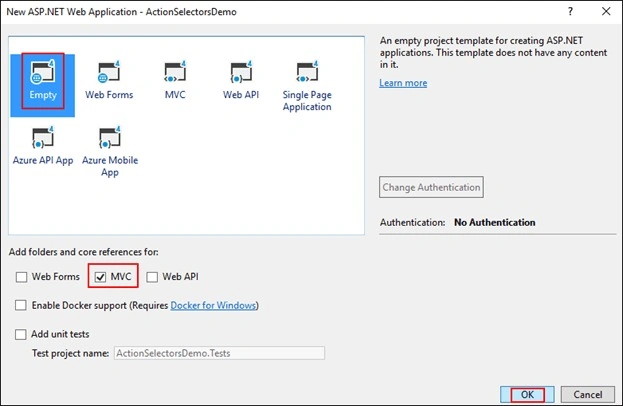Screen dimensions: 623x406
Task: Follow the Docker for Windows link
Action: click(213, 305)
